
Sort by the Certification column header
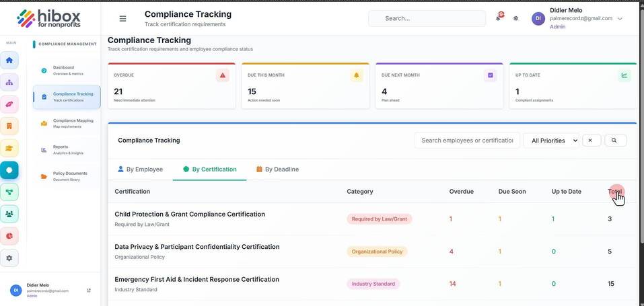click(133, 192)
